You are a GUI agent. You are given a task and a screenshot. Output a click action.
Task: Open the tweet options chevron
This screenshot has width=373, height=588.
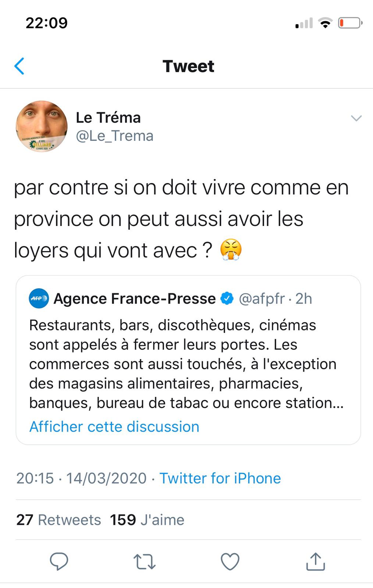pos(356,118)
